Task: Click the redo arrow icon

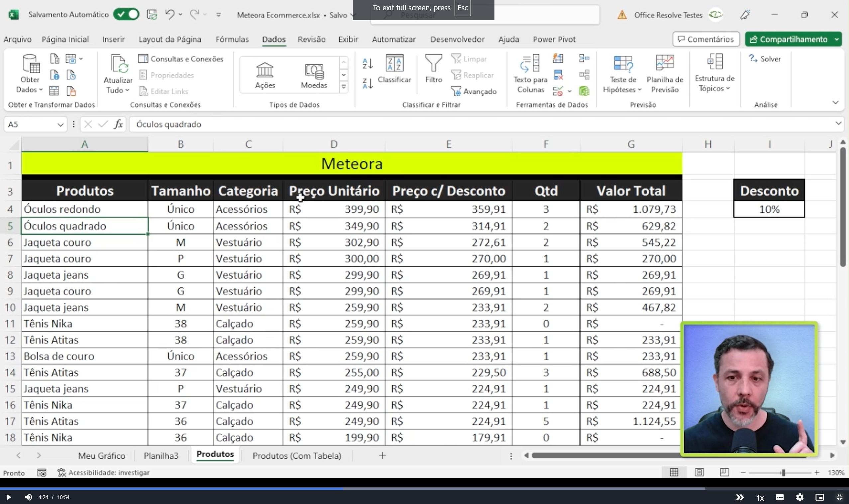Action: tap(194, 14)
